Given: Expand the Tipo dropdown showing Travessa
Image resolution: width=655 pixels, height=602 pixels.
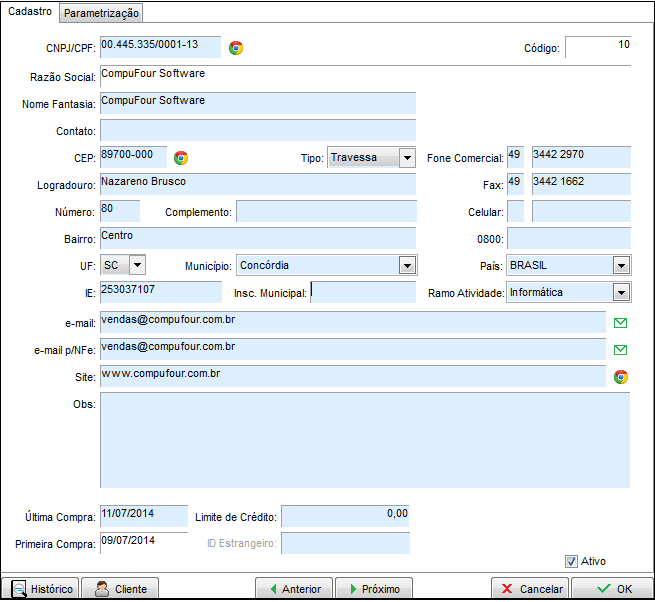Looking at the screenshot, I should click(406, 158).
